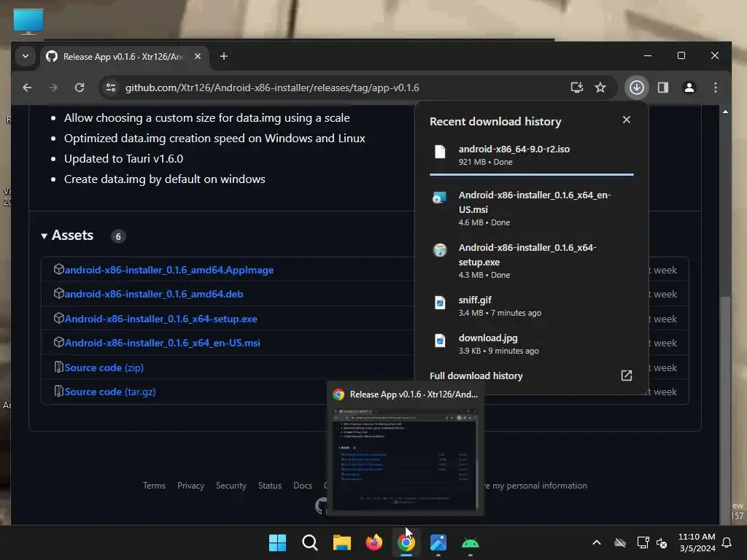Open the Status footer link
This screenshot has width=747, height=560.
tap(270, 486)
